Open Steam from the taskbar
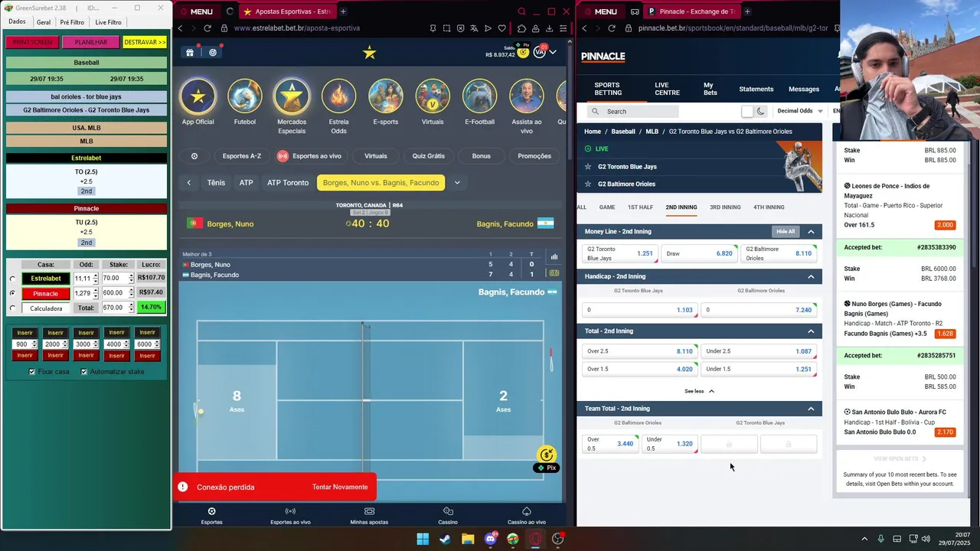The height and width of the screenshot is (551, 980). pyautogui.click(x=445, y=539)
